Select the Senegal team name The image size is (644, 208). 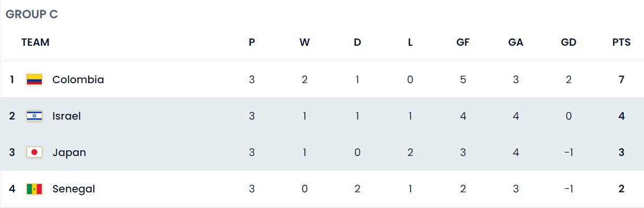pyautogui.click(x=74, y=189)
